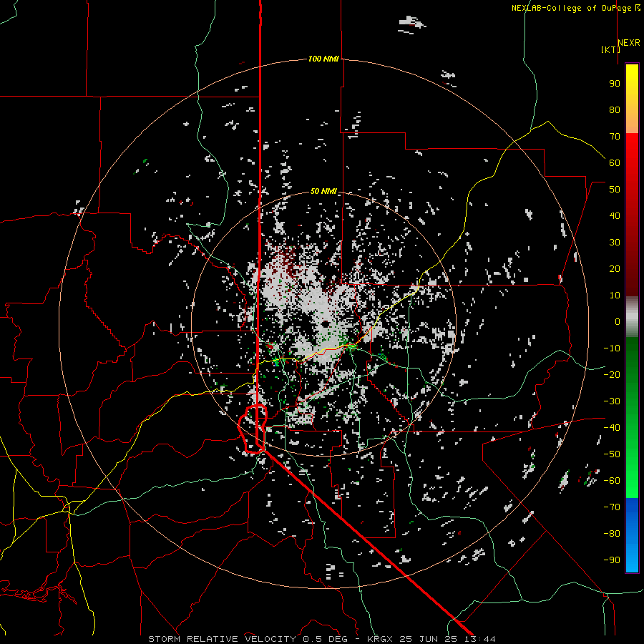644x644 pixels.
Task: Click the 40 value on the velocity scale
Action: (615, 215)
